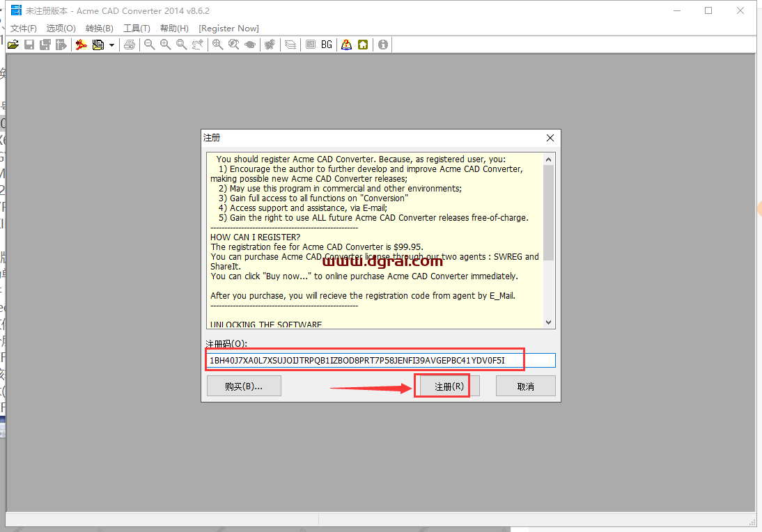762x532 pixels.
Task: Click the 'HOW CAN I REGISTER?' text line
Action: pos(255,237)
